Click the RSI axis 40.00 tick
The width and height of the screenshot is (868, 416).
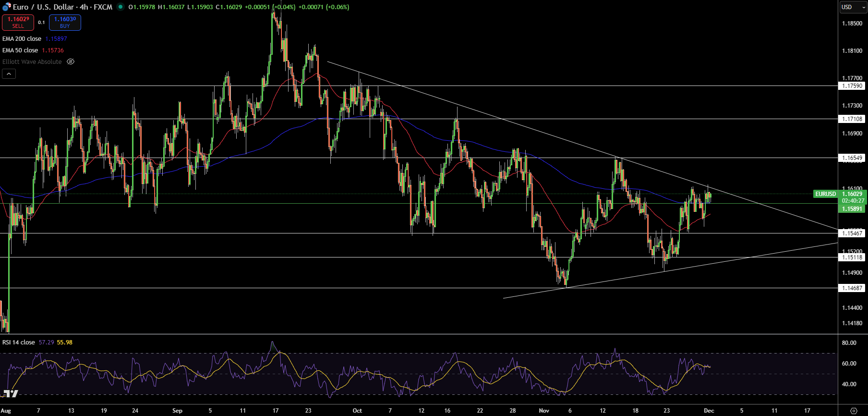tap(849, 384)
